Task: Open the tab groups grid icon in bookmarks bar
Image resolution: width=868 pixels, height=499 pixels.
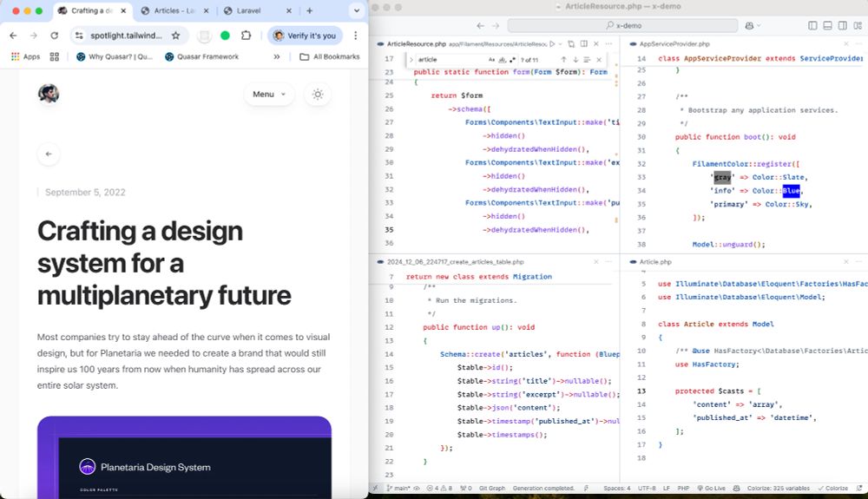Action: point(54,56)
